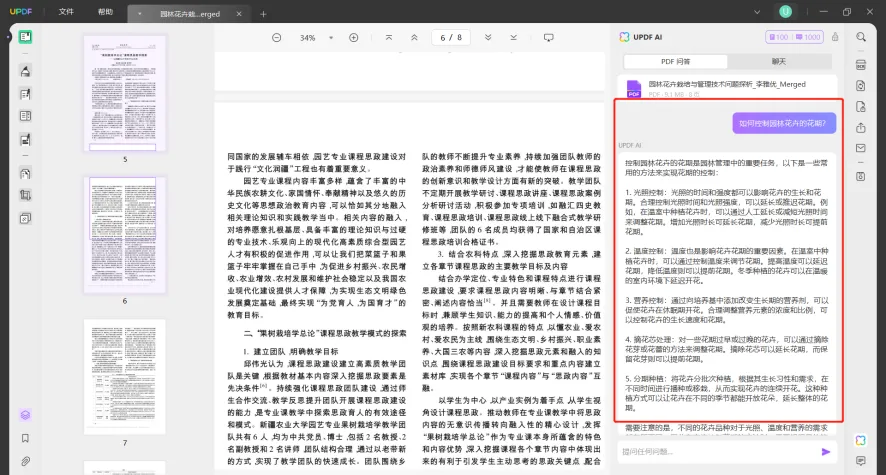Zoom in with the plus button
The width and height of the screenshot is (886, 475).
point(354,37)
